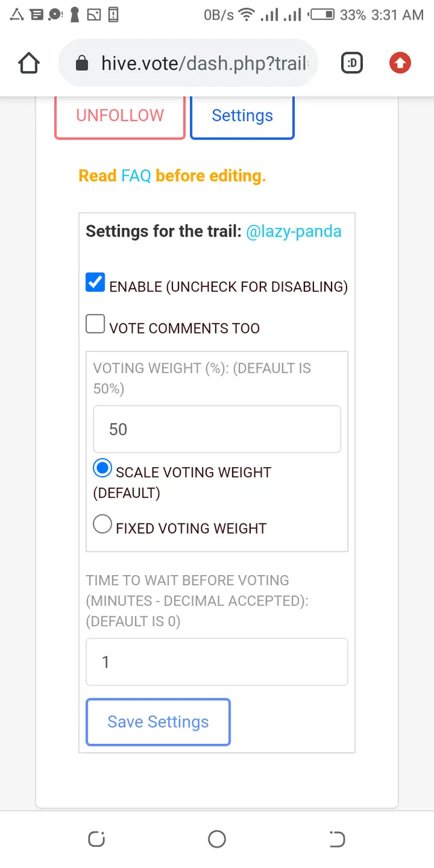Focus the voting weight input field
This screenshot has width=434, height=868.
(x=217, y=429)
